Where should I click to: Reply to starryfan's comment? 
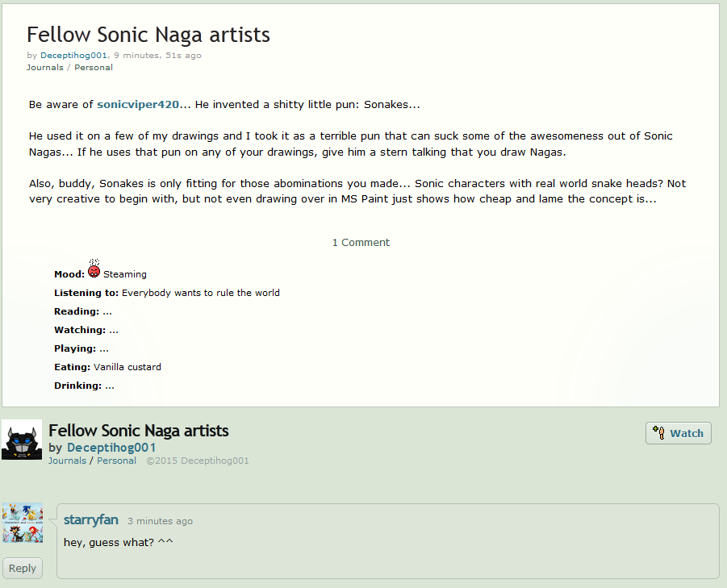[x=23, y=568]
